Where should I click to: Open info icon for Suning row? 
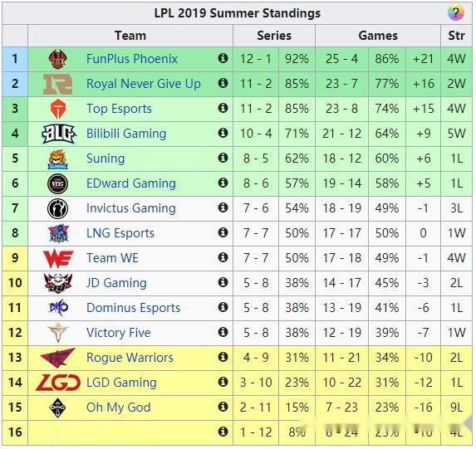click(x=223, y=157)
